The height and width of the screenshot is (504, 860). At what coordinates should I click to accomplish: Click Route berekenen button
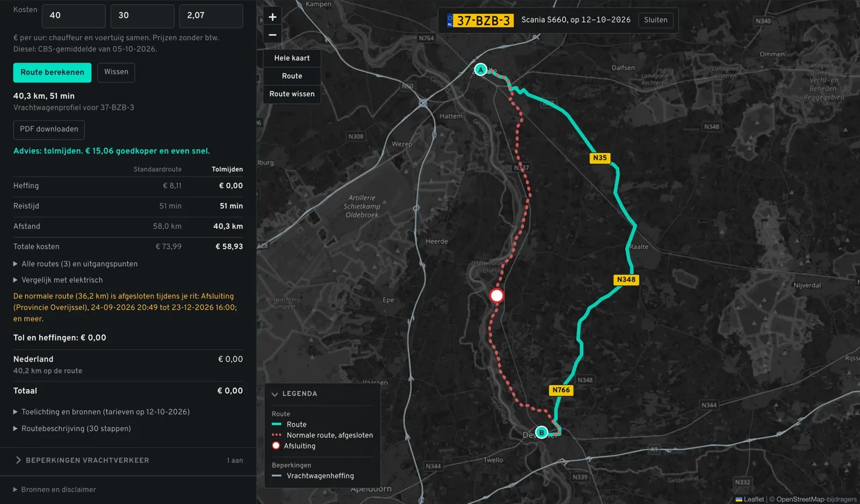click(52, 73)
